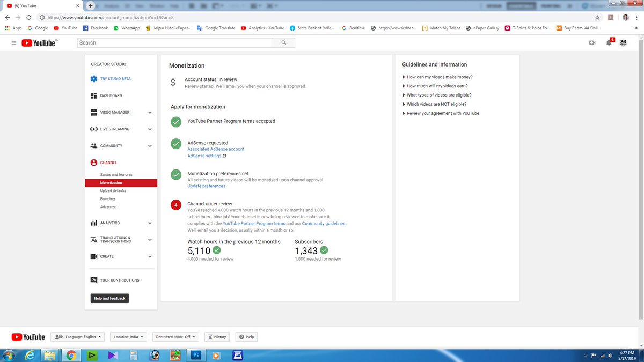Open the Associated AdSense account link
Image resolution: width=644 pixels, height=362 pixels.
pos(216,149)
